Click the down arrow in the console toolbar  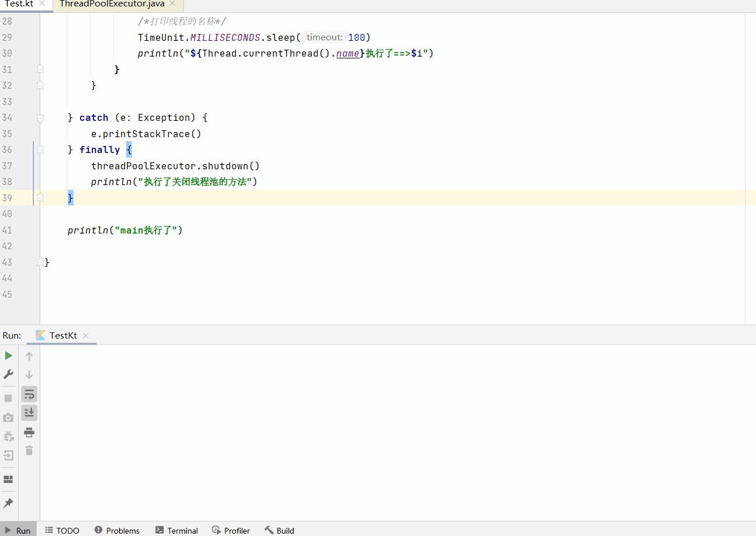click(29, 374)
